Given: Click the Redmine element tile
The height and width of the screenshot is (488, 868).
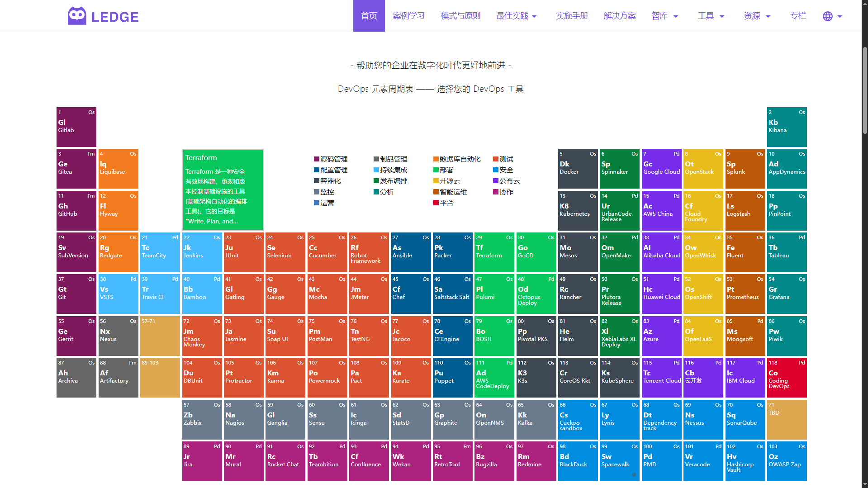Looking at the screenshot, I should (x=536, y=461).
